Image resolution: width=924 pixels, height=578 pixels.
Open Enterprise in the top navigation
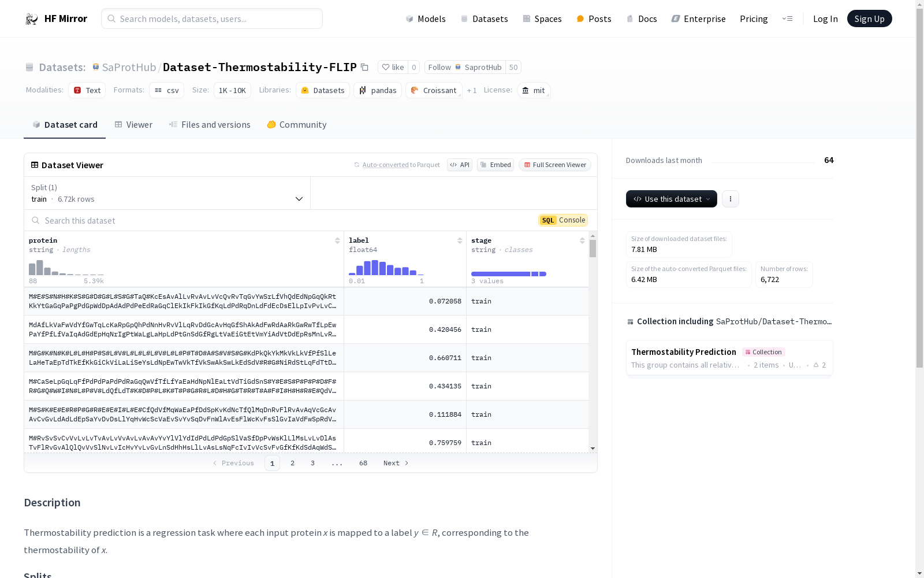(698, 18)
